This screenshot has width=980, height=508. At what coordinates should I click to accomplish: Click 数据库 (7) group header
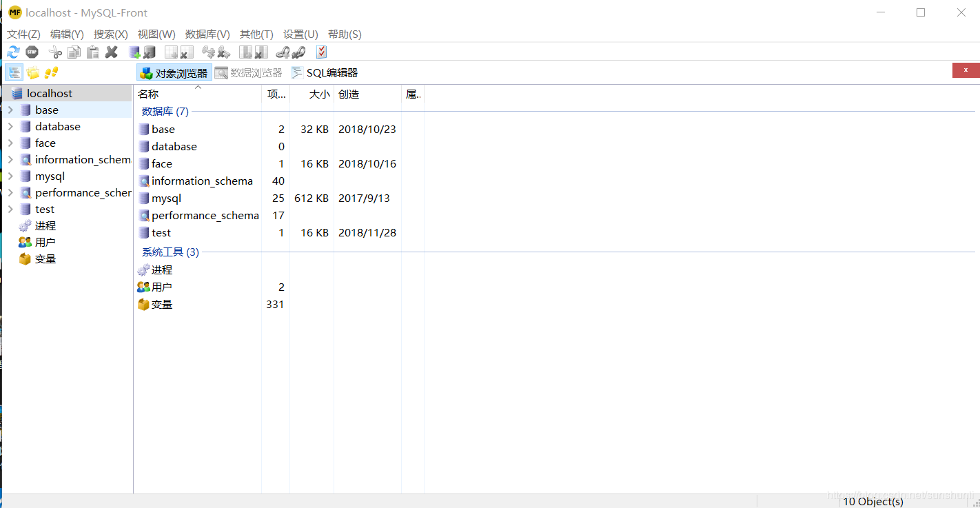pos(165,111)
